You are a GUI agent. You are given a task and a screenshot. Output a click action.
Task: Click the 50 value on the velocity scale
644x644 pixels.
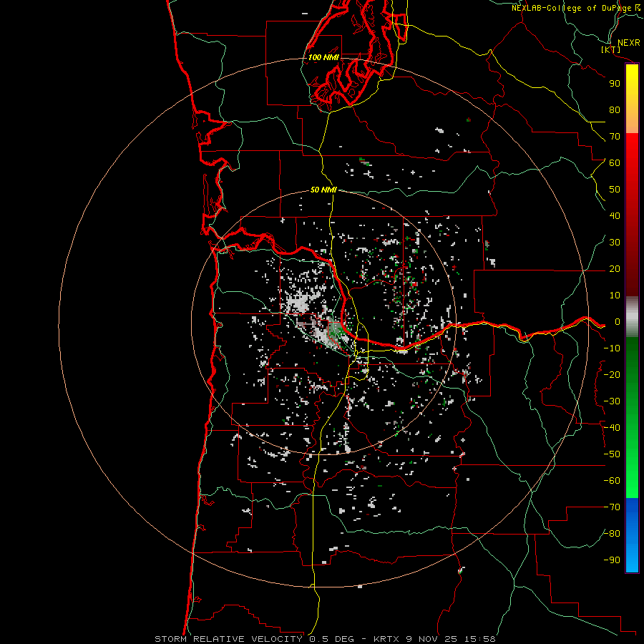pos(615,190)
